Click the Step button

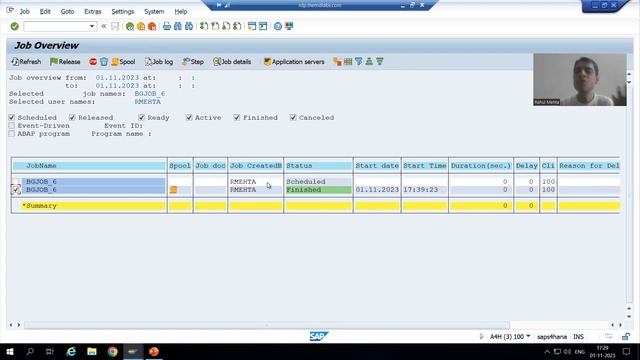click(193, 62)
